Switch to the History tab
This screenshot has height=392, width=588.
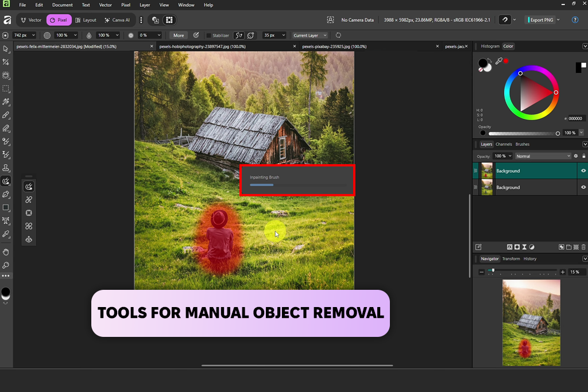coord(530,259)
